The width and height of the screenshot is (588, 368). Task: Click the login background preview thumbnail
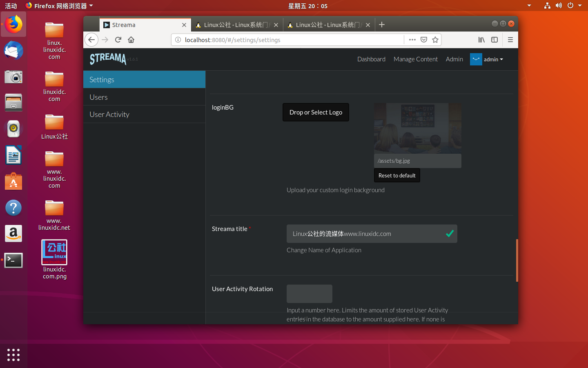(x=417, y=128)
